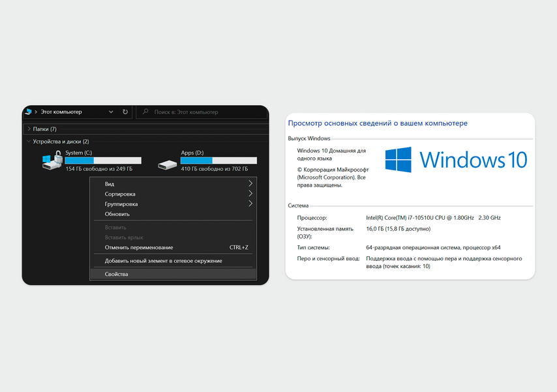Click the Intel Core i7-10510U processor value
557x392 pixels.
coord(433,217)
